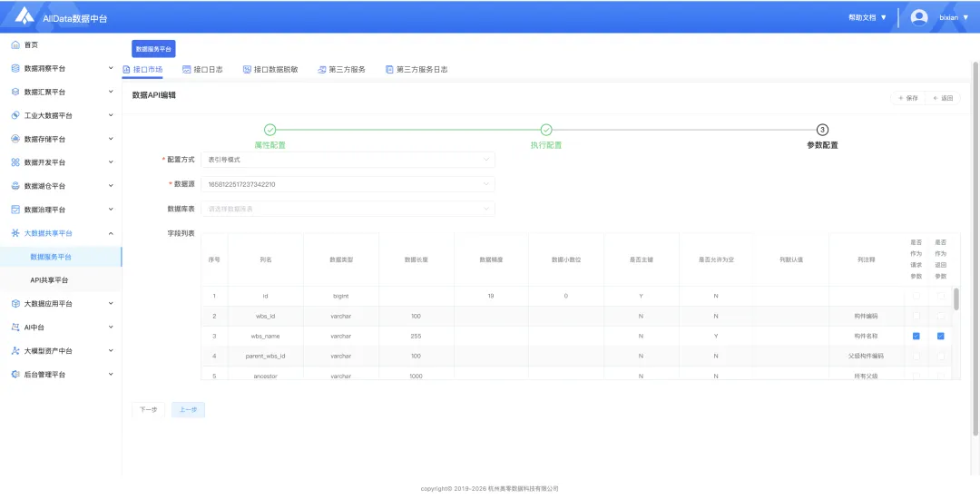Click the 数据洞察平台 sidebar icon

tap(15, 69)
